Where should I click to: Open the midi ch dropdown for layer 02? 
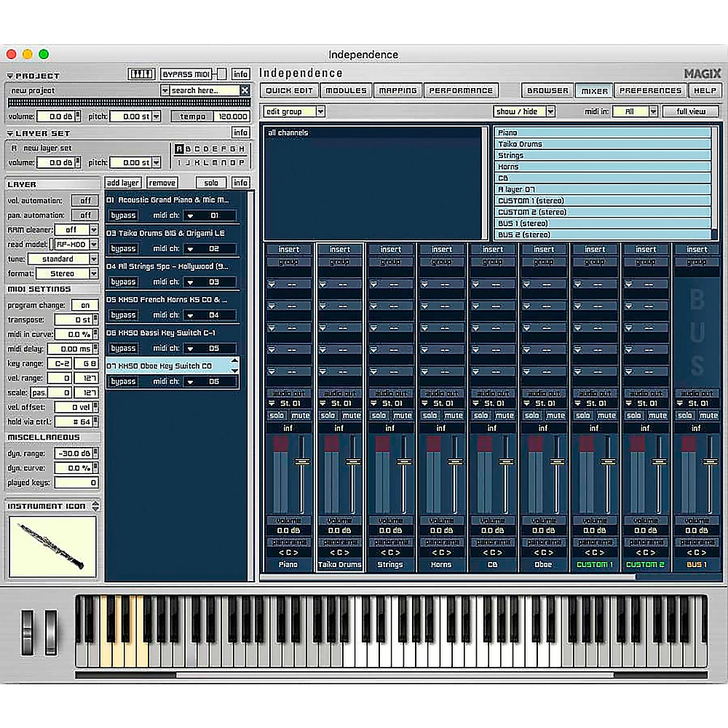point(191,248)
